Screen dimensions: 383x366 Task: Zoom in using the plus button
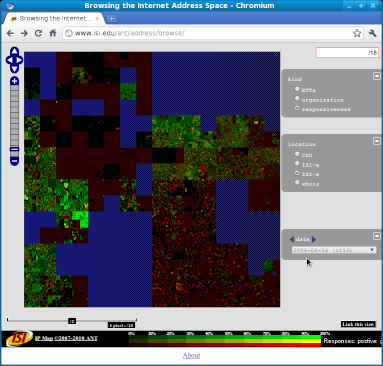[14, 81]
